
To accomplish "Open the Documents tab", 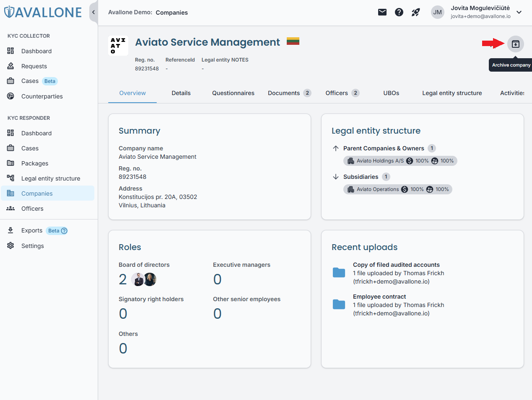I will pos(289,93).
